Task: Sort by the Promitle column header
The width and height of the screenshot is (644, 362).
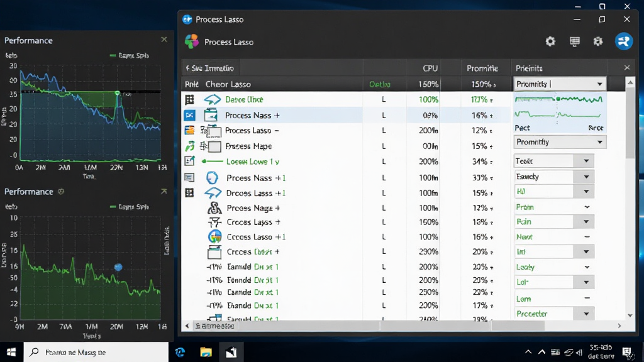Action: (x=482, y=69)
